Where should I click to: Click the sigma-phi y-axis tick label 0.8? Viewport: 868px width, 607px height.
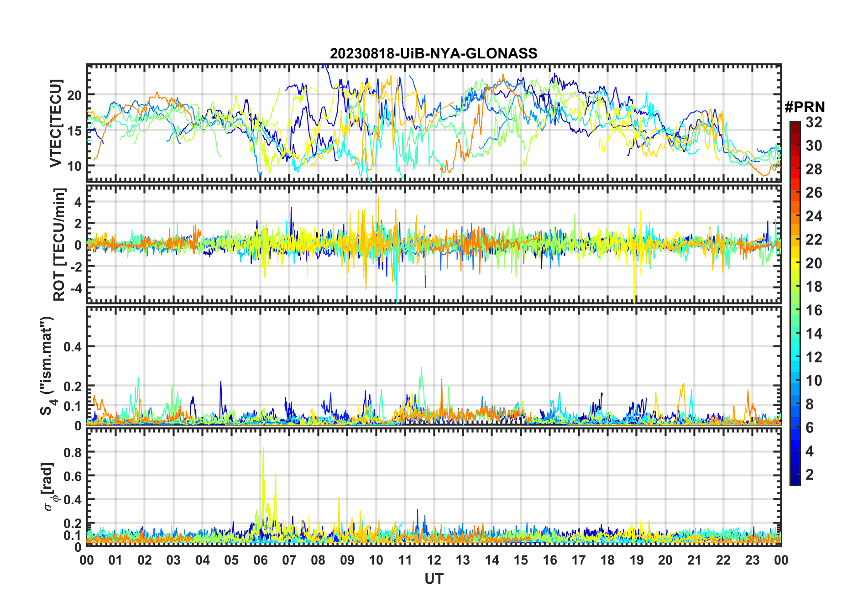pyautogui.click(x=73, y=452)
